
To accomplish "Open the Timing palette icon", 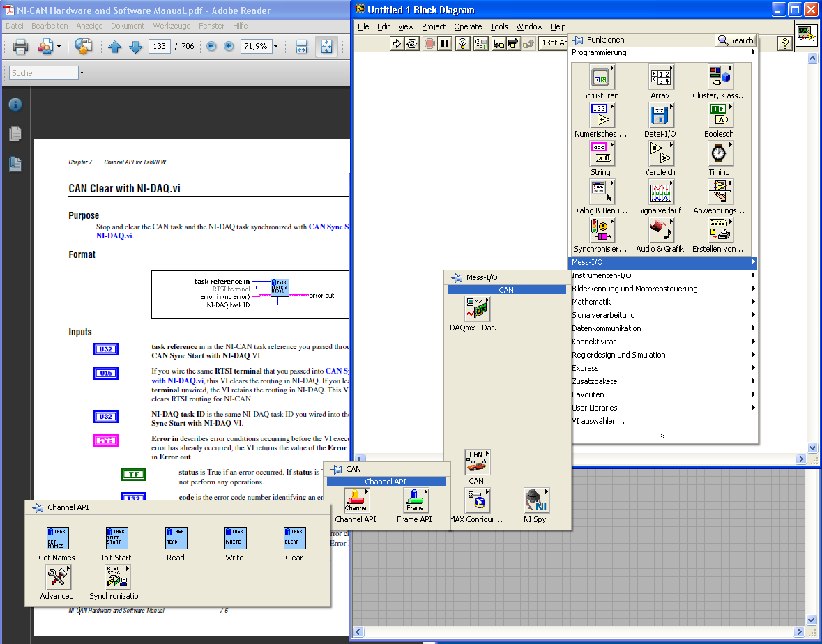I will tap(720, 154).
